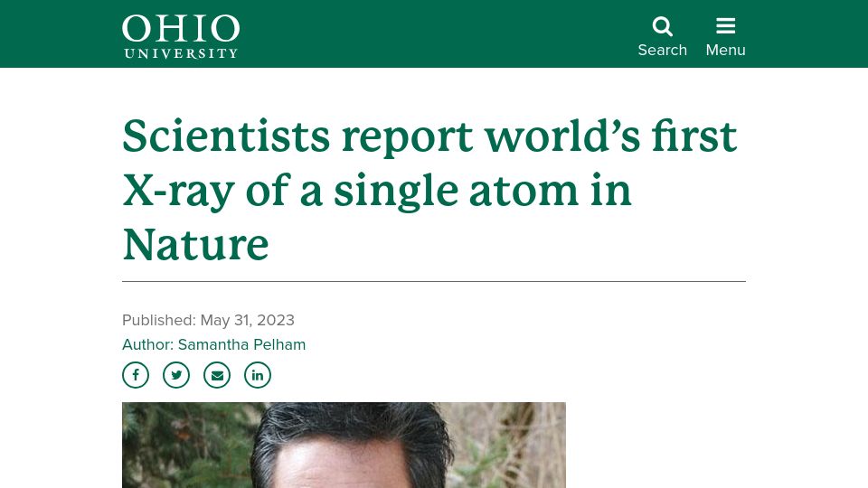Share article on LinkedIn

tap(258, 375)
